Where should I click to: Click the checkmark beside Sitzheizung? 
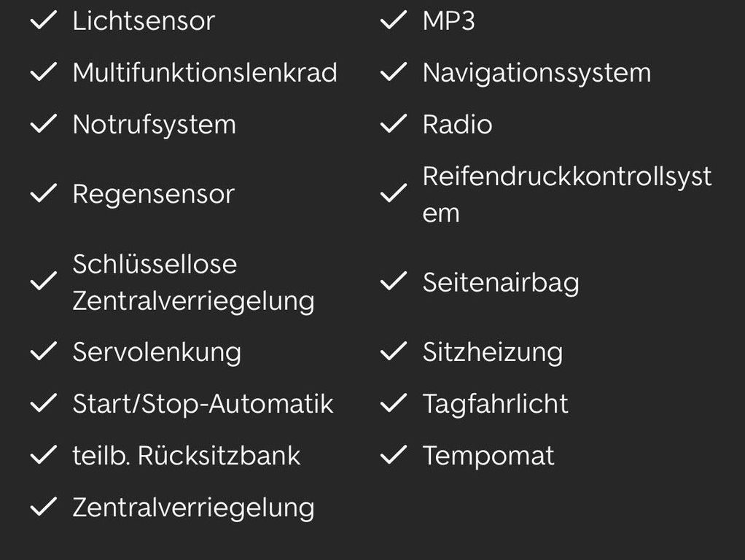pyautogui.click(x=394, y=351)
